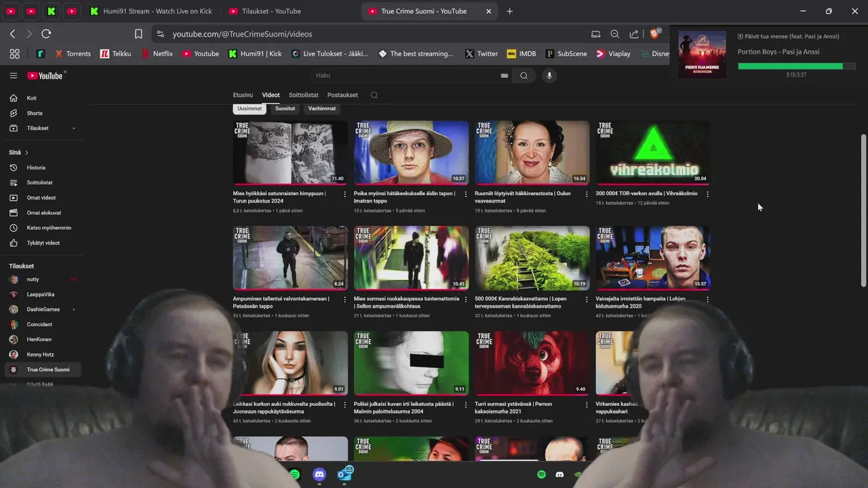Reload the current page
Screen dimensions: 868x488
(x=46, y=34)
